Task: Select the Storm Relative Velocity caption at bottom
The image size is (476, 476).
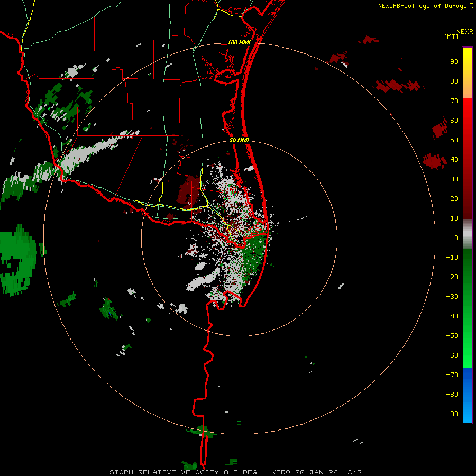Action: (x=237, y=472)
